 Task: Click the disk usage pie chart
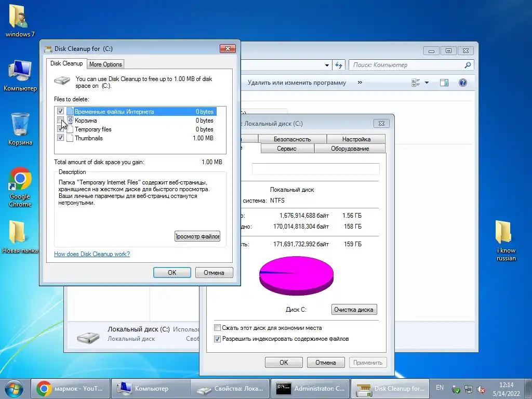[x=296, y=275]
